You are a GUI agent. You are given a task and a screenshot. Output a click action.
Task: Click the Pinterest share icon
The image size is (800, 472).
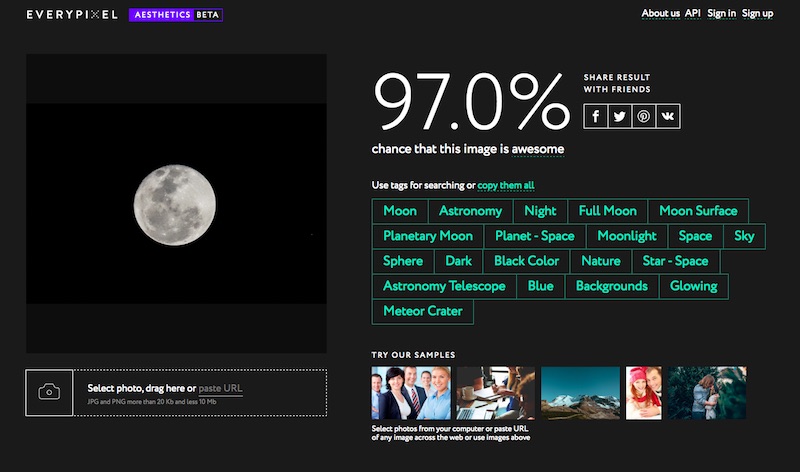coord(644,117)
